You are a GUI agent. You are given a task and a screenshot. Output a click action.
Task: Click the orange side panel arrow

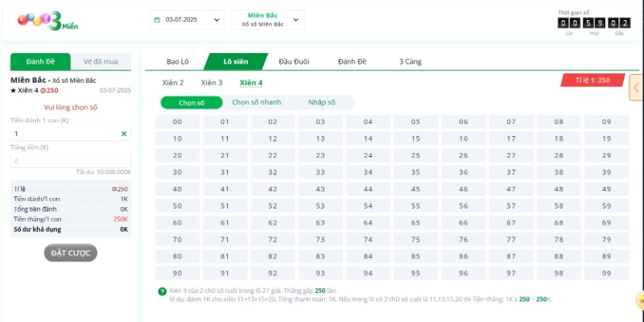pyautogui.click(x=636, y=88)
